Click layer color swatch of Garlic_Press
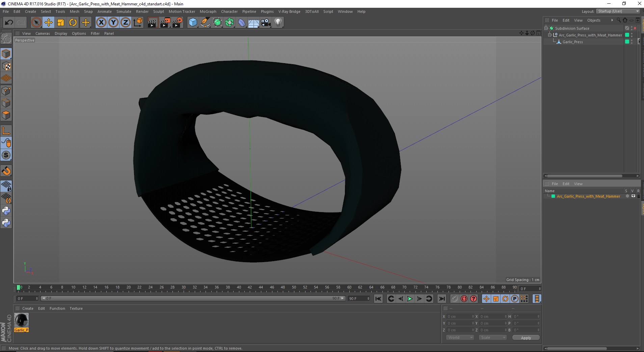644x352 pixels. pos(627,42)
